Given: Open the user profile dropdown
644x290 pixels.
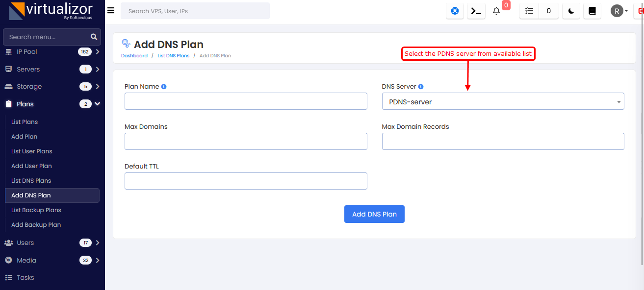Looking at the screenshot, I should coord(619,11).
